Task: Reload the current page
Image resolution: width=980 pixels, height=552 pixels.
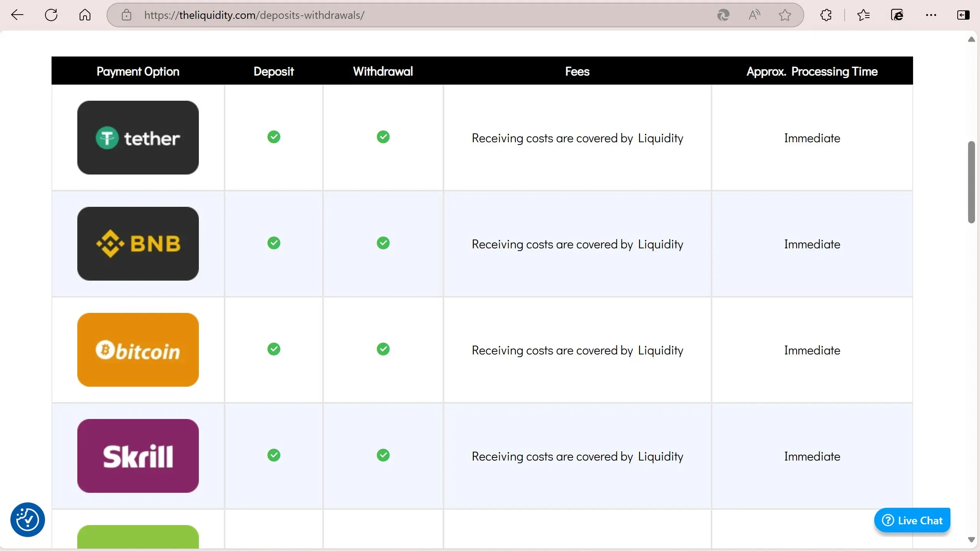Action: tap(51, 15)
